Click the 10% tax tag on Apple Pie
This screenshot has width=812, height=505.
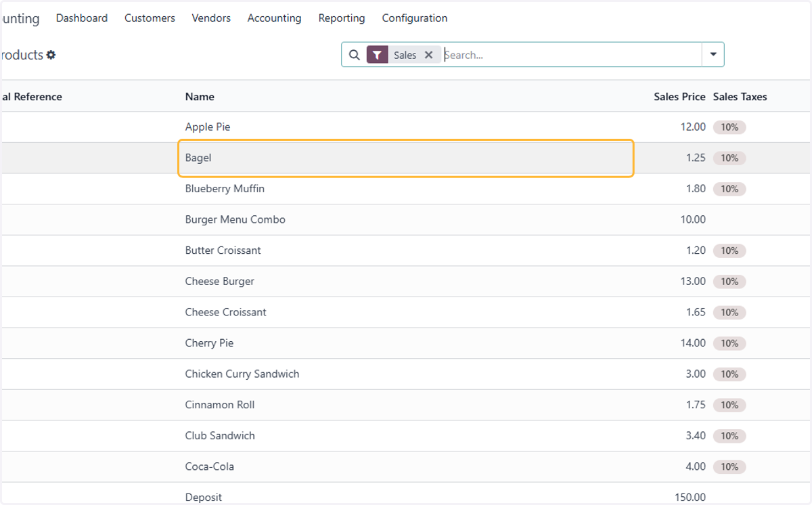click(x=729, y=127)
